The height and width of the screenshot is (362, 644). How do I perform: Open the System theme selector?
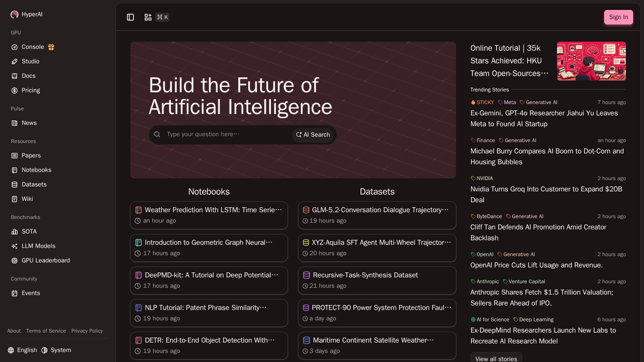(56, 350)
